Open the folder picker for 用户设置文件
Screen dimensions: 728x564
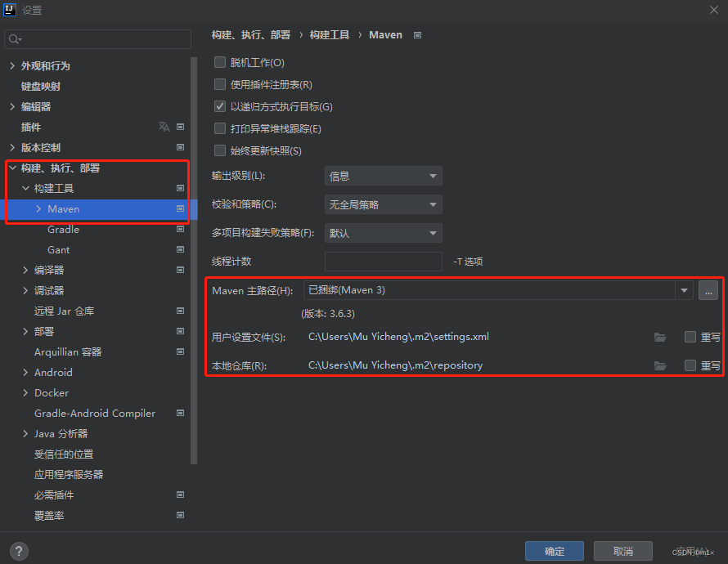660,336
